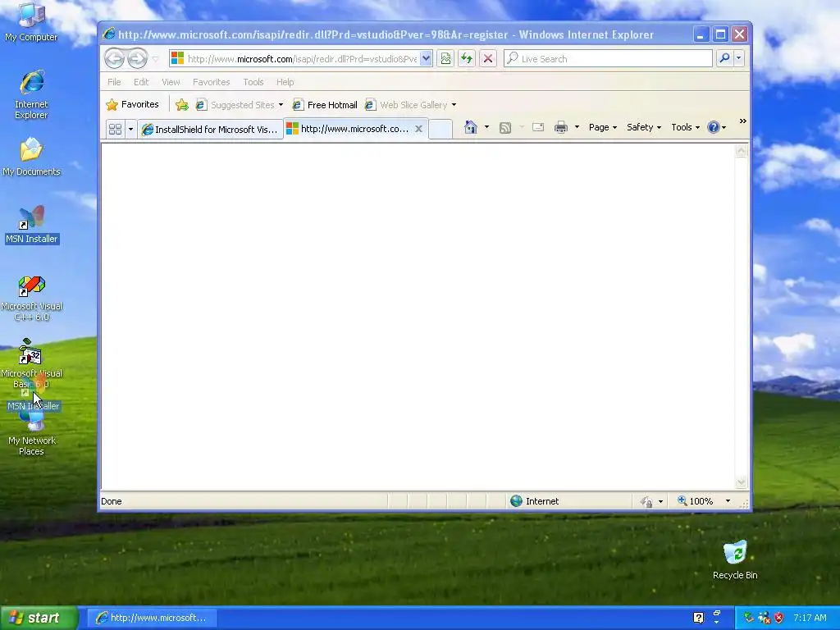Select the Recycle Bin icon
The image size is (840, 630).
click(735, 559)
